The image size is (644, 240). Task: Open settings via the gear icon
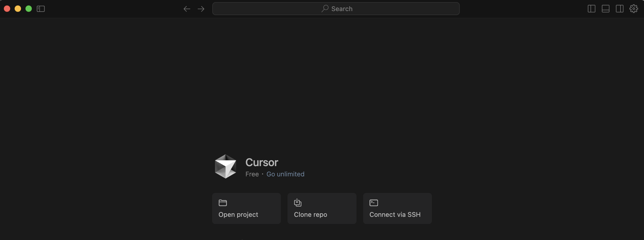(634, 9)
